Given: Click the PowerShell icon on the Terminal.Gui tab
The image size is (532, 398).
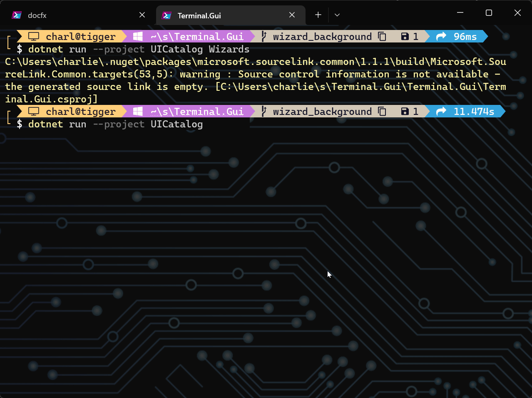Looking at the screenshot, I should pyautogui.click(x=167, y=15).
